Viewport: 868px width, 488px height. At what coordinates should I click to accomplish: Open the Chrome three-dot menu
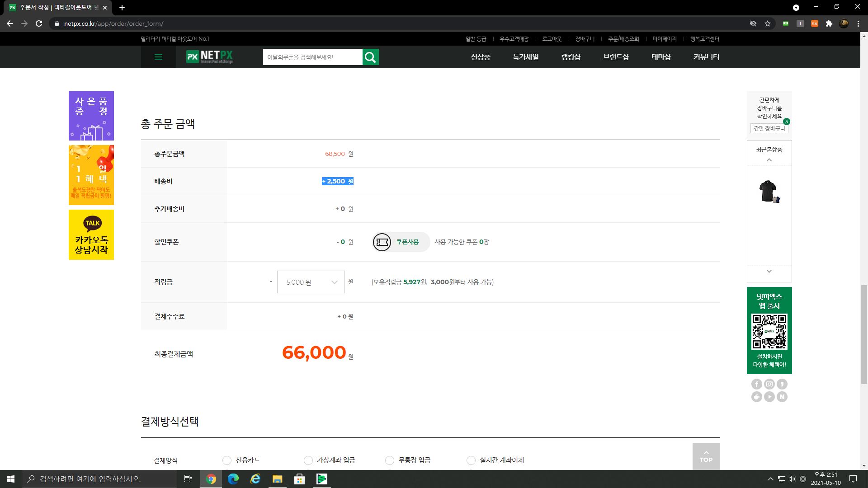click(858, 23)
